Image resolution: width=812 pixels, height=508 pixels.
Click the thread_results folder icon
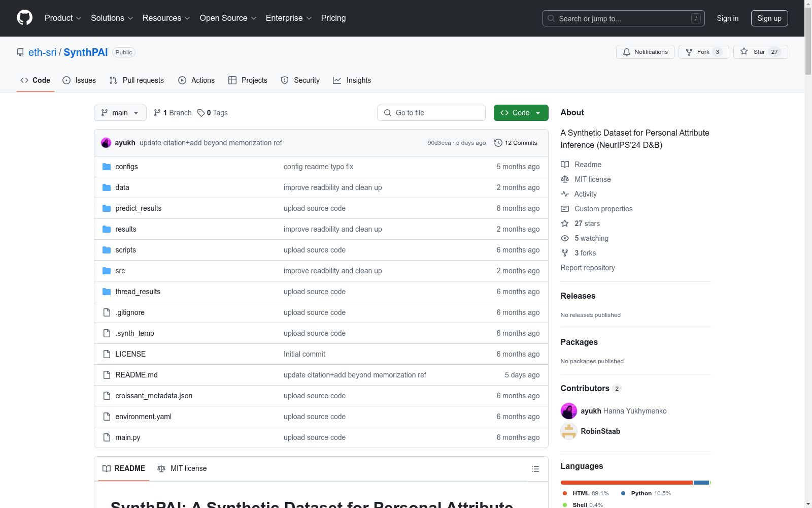point(107,292)
